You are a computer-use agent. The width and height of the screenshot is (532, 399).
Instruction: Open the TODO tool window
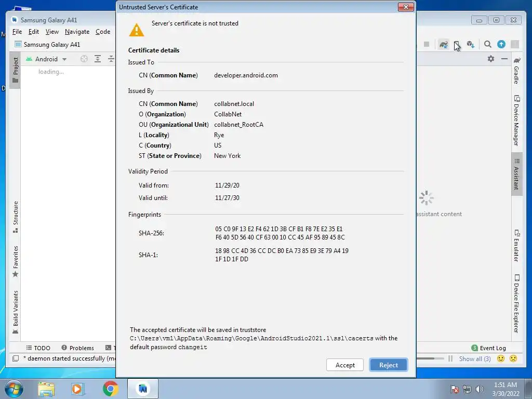click(x=38, y=348)
